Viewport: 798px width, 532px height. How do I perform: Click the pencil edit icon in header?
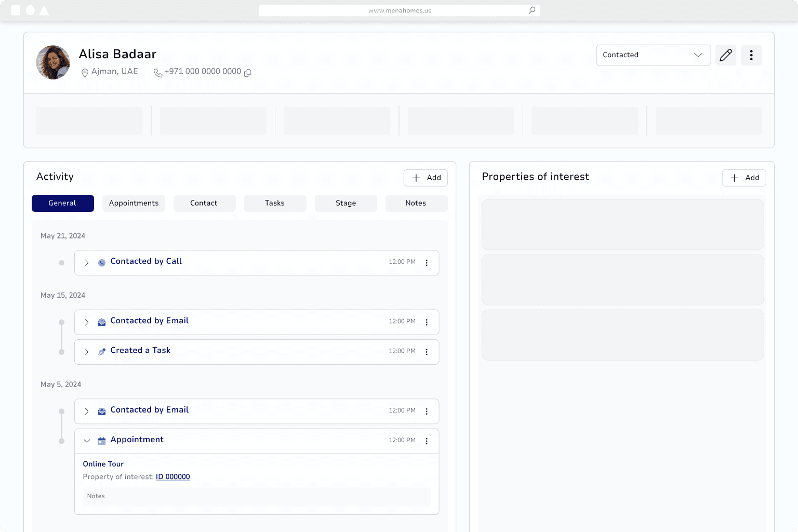pos(726,55)
